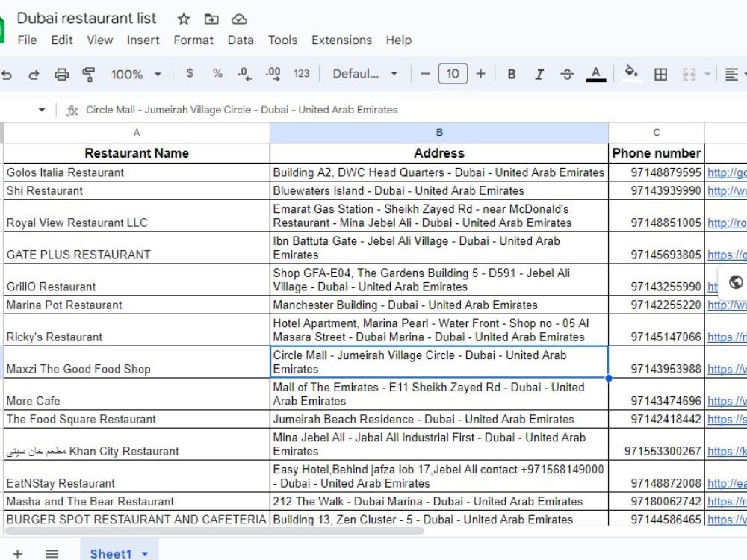Open the borders tool
Viewport: 747px width, 560px height.
pyautogui.click(x=660, y=74)
